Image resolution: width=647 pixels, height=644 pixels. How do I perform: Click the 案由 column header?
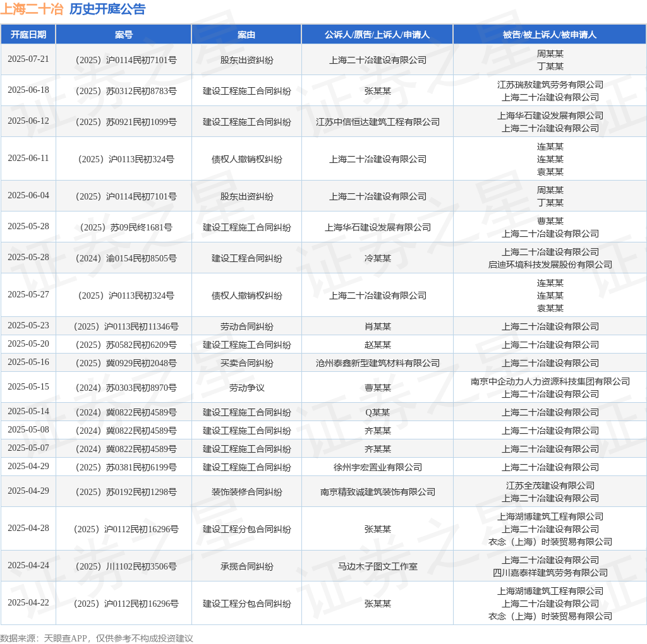[x=246, y=35]
